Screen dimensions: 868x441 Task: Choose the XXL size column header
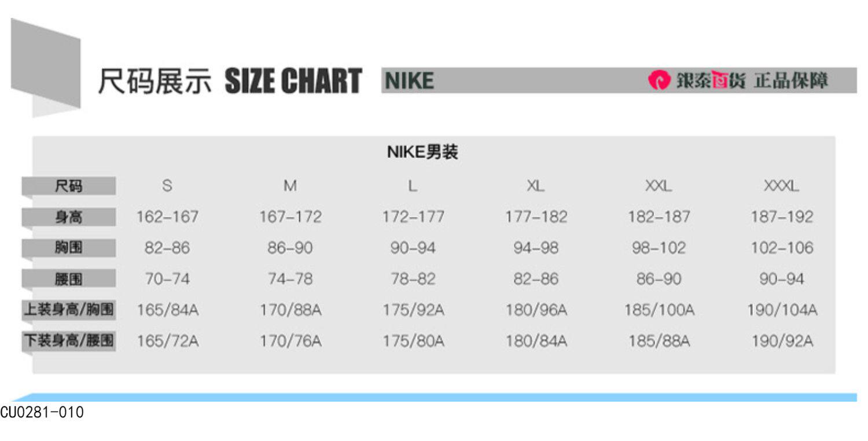tap(659, 186)
